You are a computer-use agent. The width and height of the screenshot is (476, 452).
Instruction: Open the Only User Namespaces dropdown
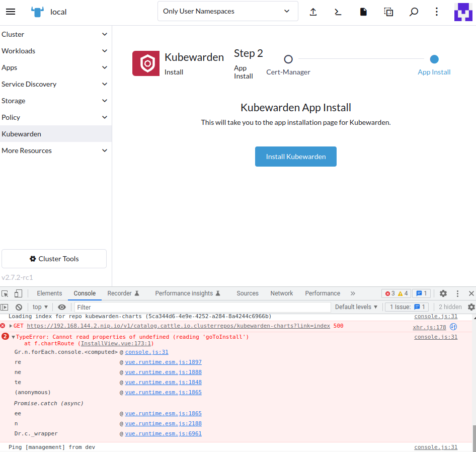(227, 11)
